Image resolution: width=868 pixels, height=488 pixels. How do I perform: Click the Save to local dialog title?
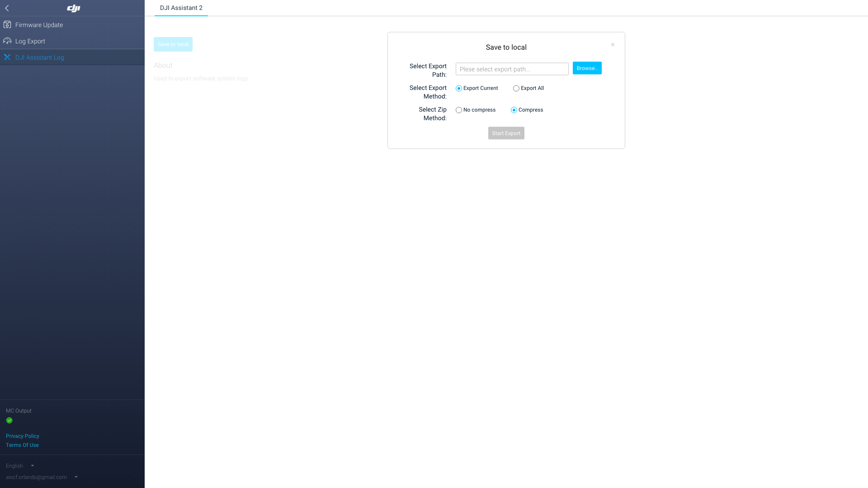pyautogui.click(x=506, y=47)
